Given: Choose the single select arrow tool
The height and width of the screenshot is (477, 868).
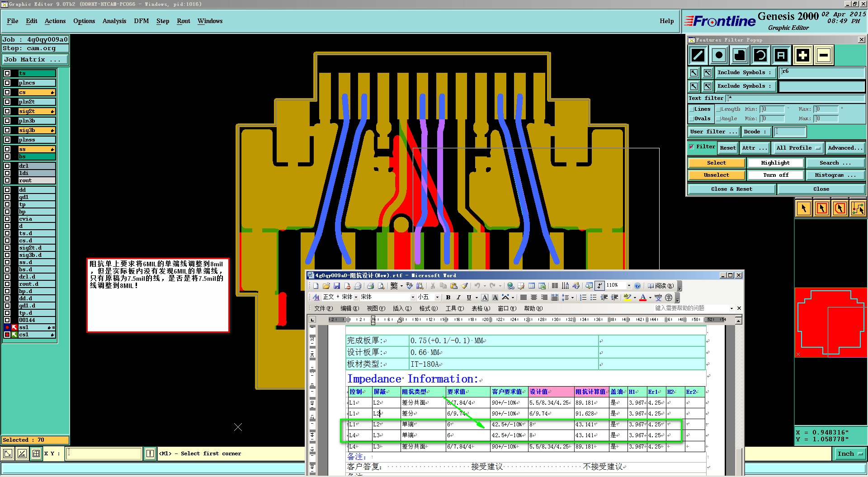Looking at the screenshot, I should 804,208.
